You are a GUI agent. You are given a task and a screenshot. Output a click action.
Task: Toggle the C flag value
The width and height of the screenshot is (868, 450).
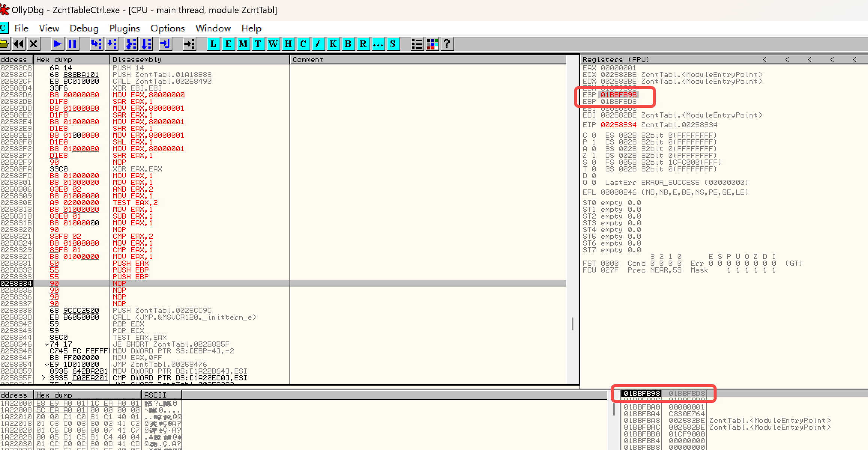(594, 135)
